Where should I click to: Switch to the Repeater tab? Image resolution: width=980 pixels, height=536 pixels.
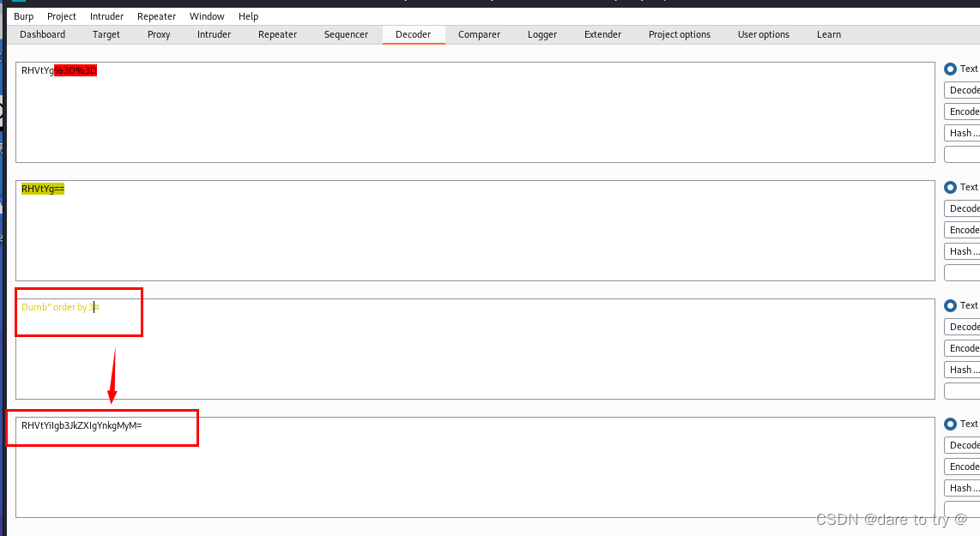[277, 34]
